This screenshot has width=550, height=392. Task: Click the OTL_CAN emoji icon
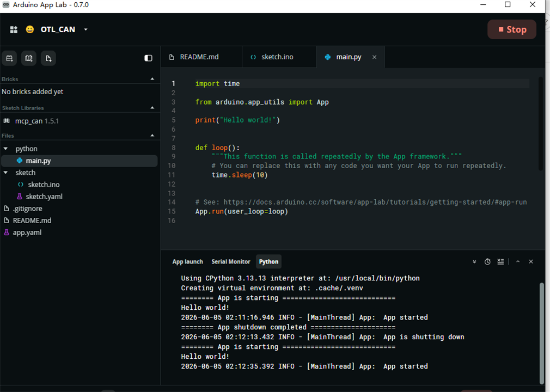point(30,29)
